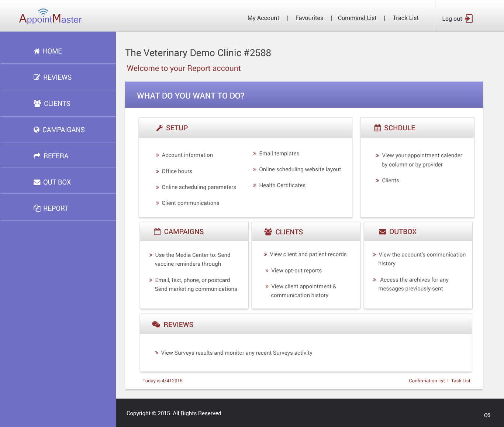Image resolution: width=504 pixels, height=427 pixels.
Task: Open View opt-out reports link
Action: (296, 271)
